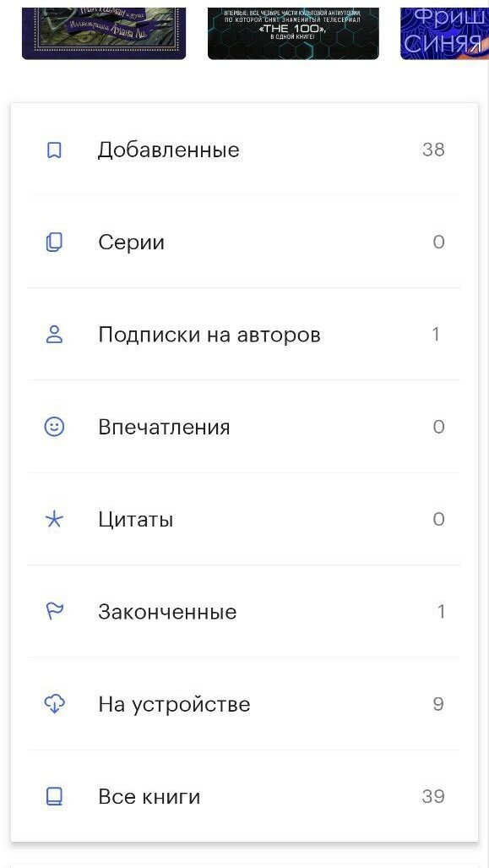Go to Подписки на авторов
This screenshot has height=868, width=489.
244,335
